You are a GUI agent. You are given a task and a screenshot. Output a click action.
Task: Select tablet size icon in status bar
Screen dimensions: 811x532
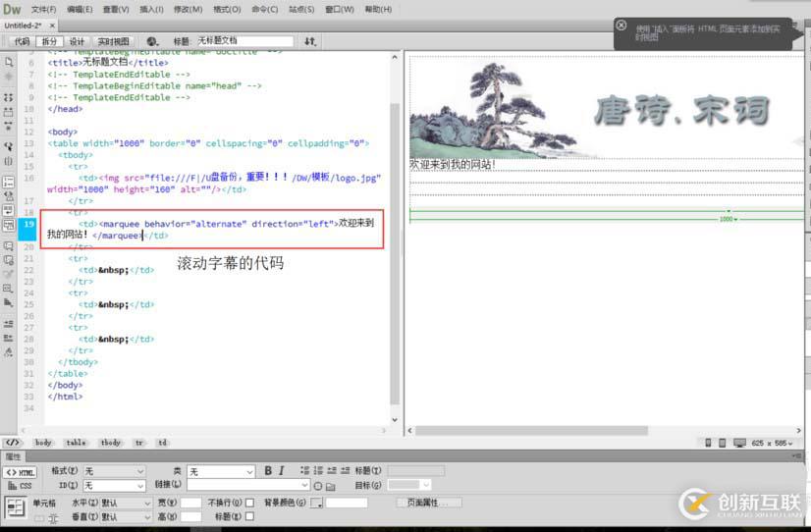(x=722, y=443)
